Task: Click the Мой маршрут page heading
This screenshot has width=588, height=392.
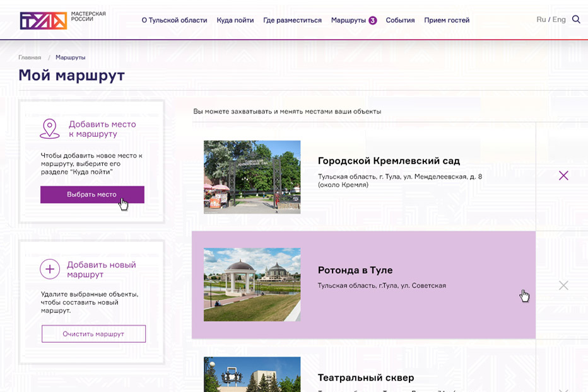Action: click(x=72, y=76)
